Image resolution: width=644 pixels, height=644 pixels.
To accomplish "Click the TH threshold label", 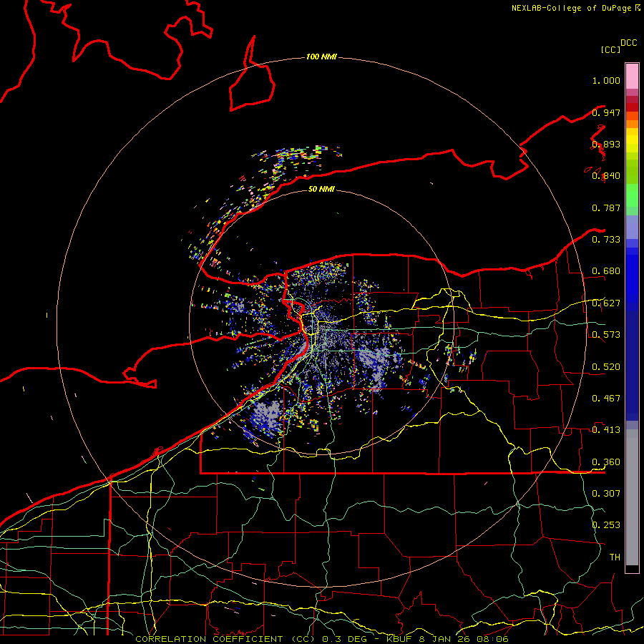I will coord(615,557).
